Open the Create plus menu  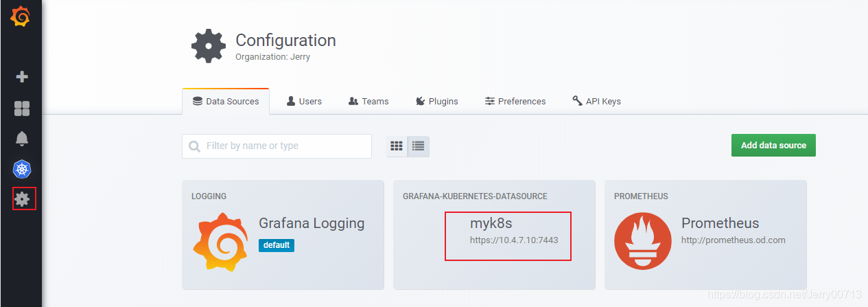click(x=22, y=77)
